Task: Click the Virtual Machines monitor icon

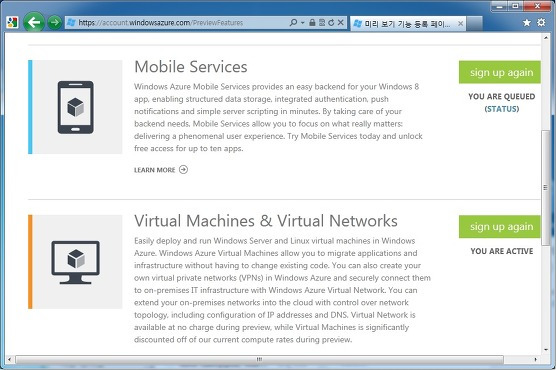Action: point(76,262)
